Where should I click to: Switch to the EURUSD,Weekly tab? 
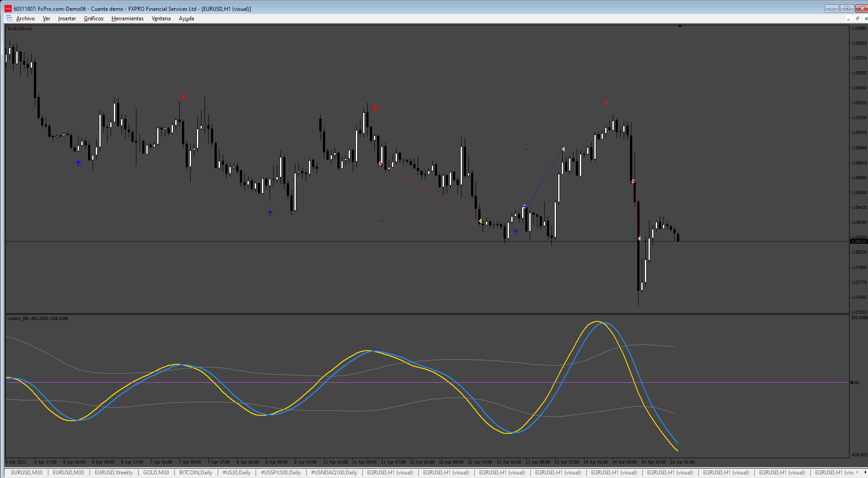pos(114,473)
